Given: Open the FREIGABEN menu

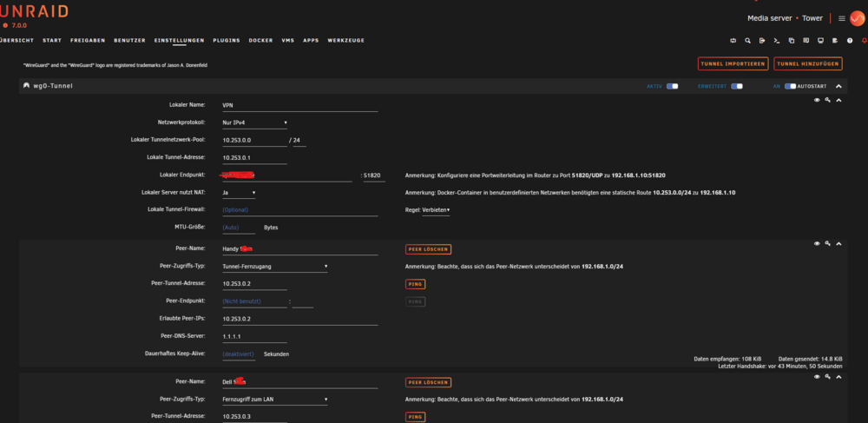Looking at the screenshot, I should pyautogui.click(x=88, y=41).
